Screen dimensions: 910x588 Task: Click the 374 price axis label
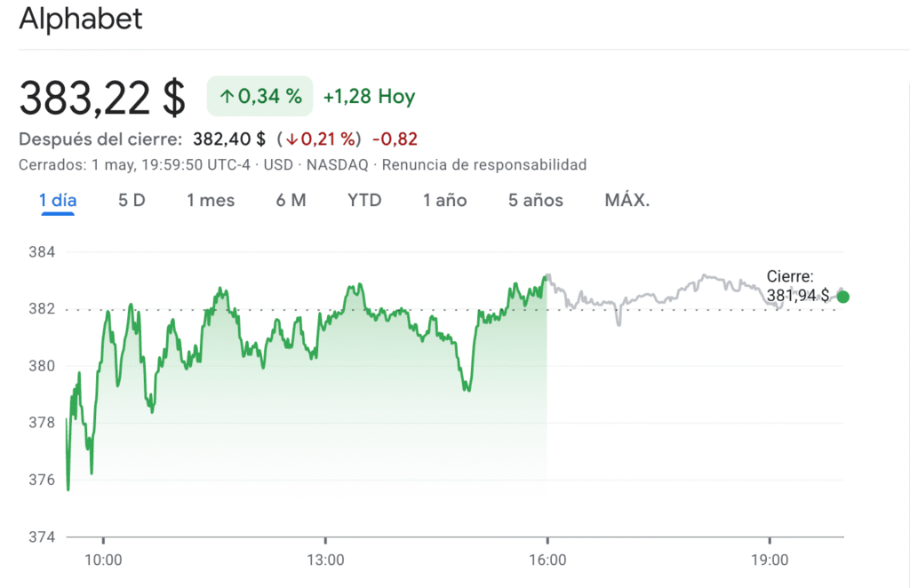(x=42, y=537)
